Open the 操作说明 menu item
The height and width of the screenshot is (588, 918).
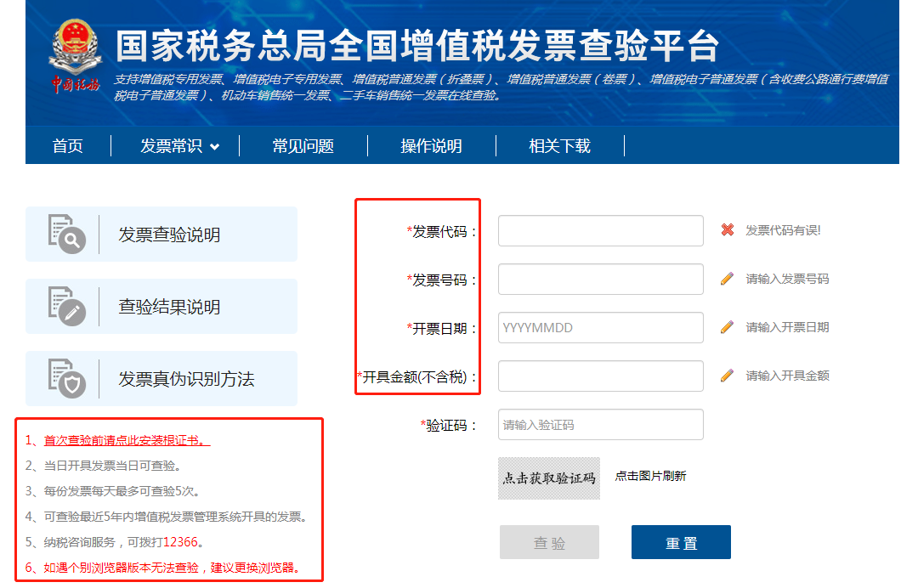click(x=432, y=145)
